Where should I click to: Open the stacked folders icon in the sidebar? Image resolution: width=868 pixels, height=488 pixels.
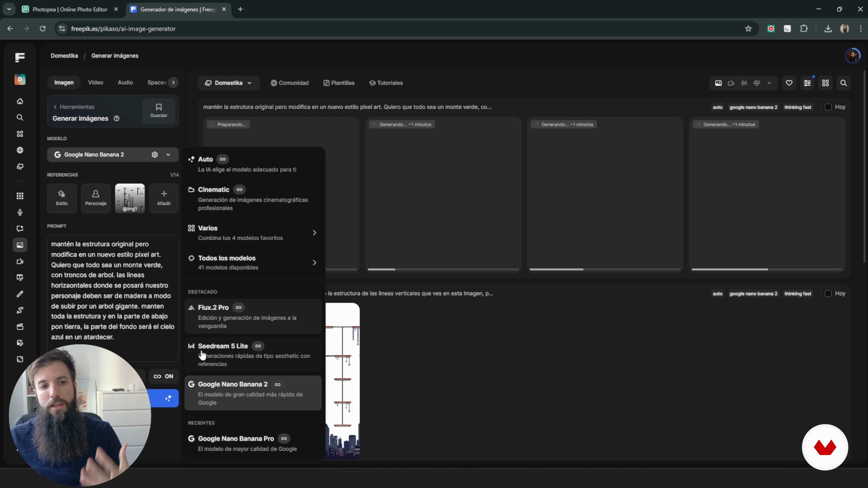click(20, 167)
